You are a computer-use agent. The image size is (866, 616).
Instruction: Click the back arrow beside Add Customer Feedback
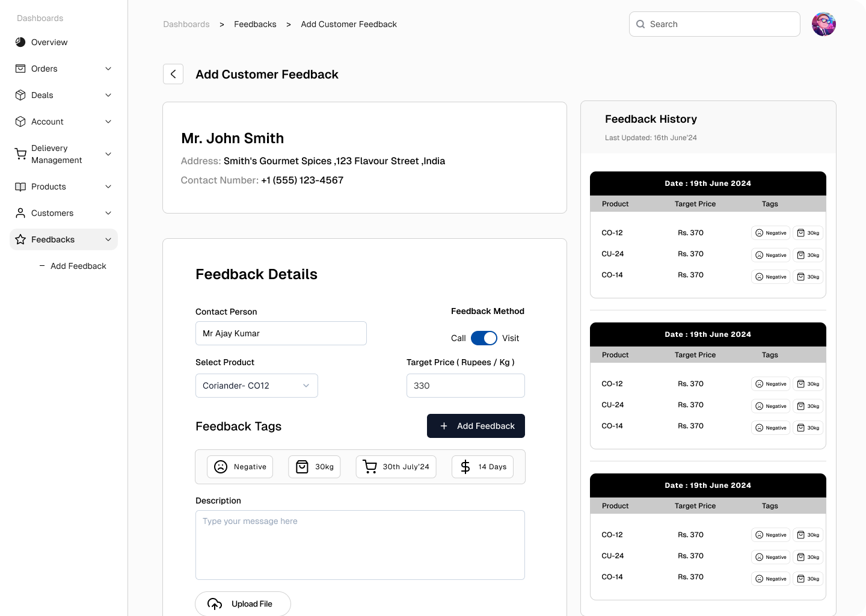[x=173, y=73]
